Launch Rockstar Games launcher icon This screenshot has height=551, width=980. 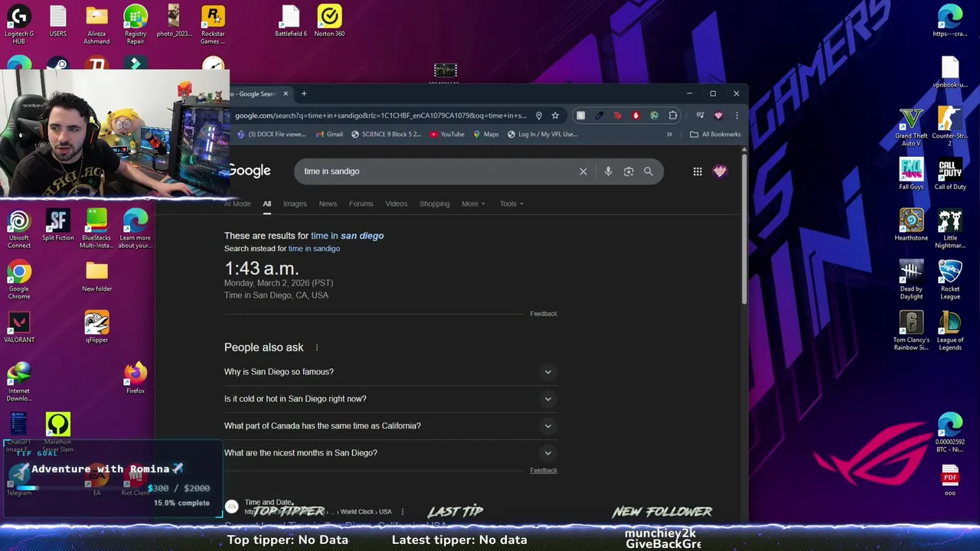pos(213,24)
